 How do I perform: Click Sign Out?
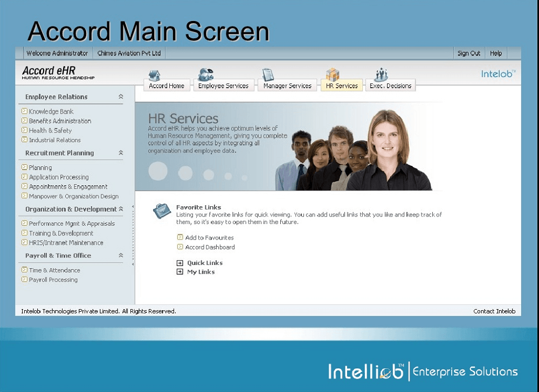pyautogui.click(x=469, y=53)
